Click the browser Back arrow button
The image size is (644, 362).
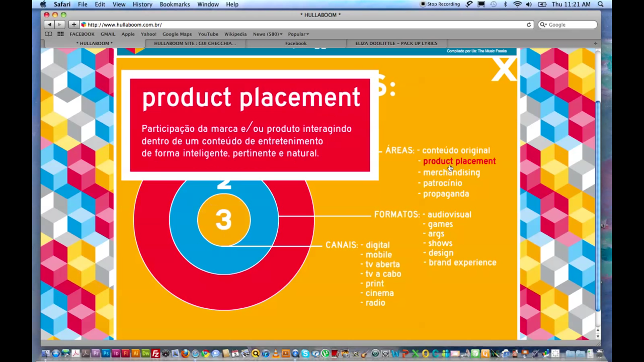point(49,24)
